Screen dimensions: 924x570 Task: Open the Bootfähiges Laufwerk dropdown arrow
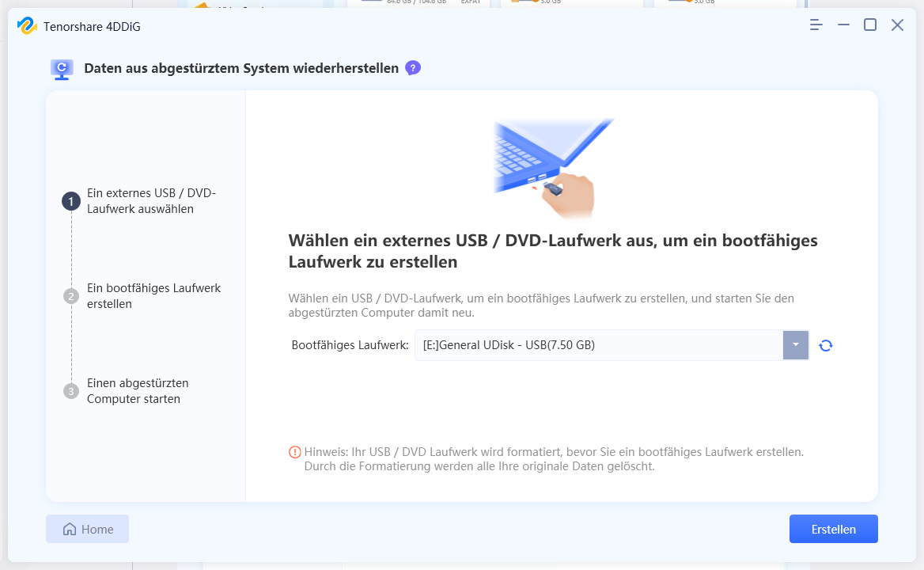tap(795, 345)
